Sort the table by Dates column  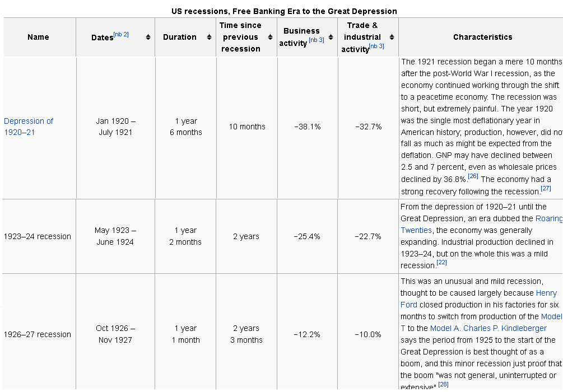(x=147, y=37)
